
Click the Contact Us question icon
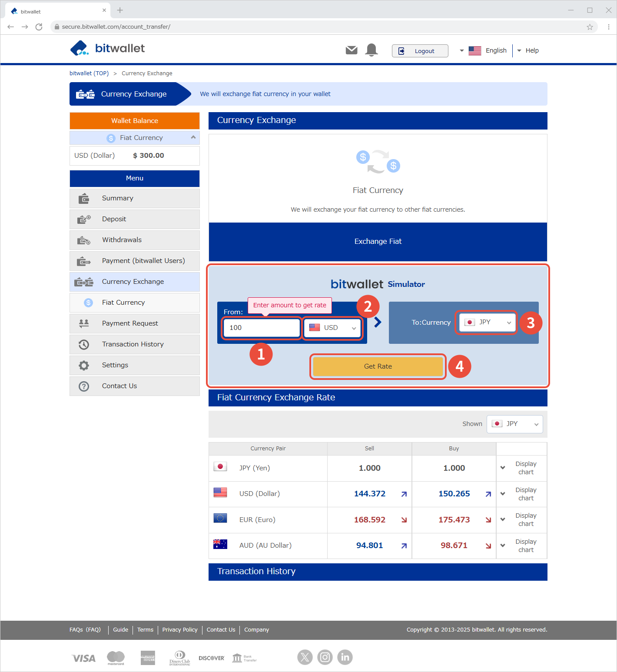[84, 386]
